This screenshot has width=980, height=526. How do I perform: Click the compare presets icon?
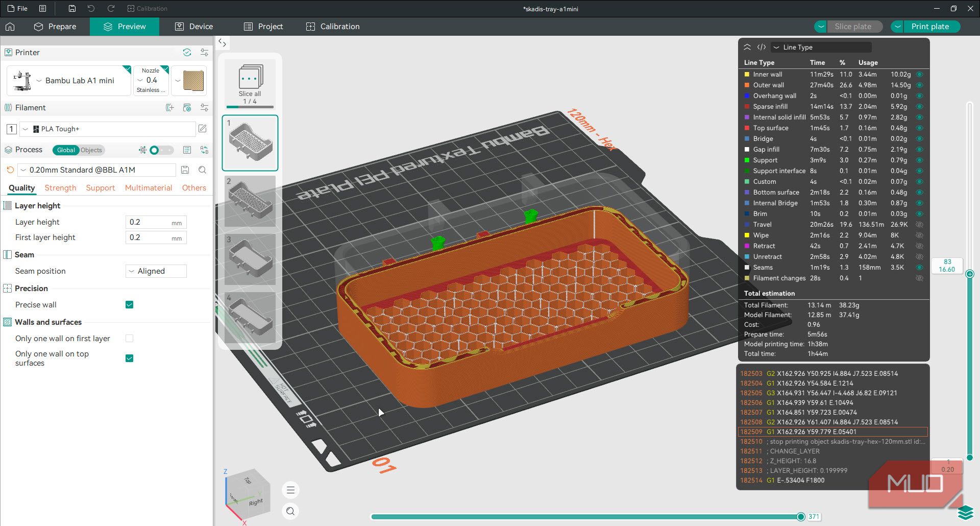pos(204,150)
